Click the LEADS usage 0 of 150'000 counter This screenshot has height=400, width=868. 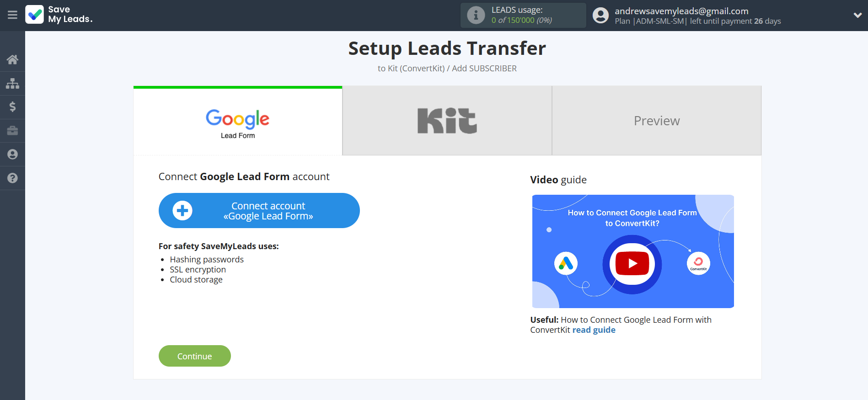(522, 20)
